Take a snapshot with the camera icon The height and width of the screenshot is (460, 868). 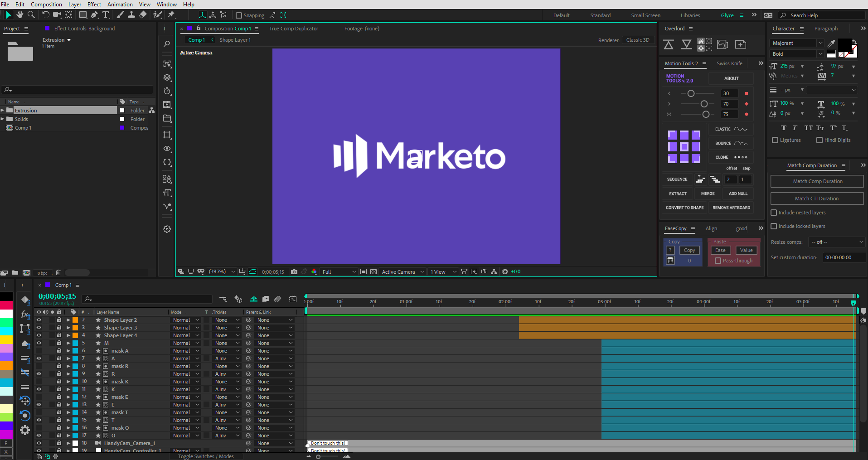[x=294, y=272]
